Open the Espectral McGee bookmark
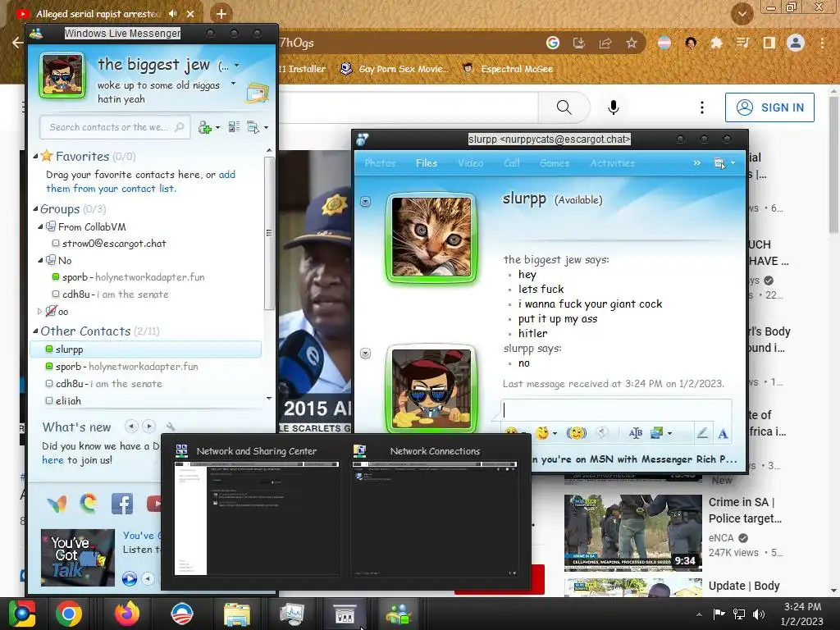The image size is (840, 630). (x=507, y=69)
